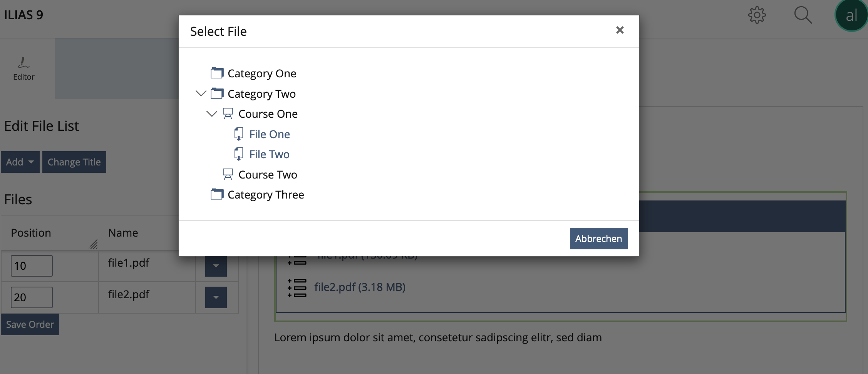Click the File One file icon
The height and width of the screenshot is (374, 868).
click(239, 134)
